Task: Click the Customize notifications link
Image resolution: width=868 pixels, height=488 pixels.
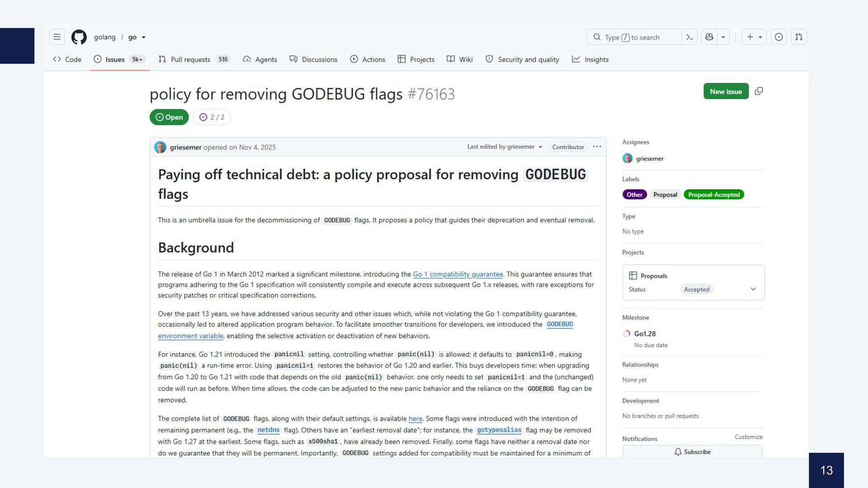Action: point(748,437)
